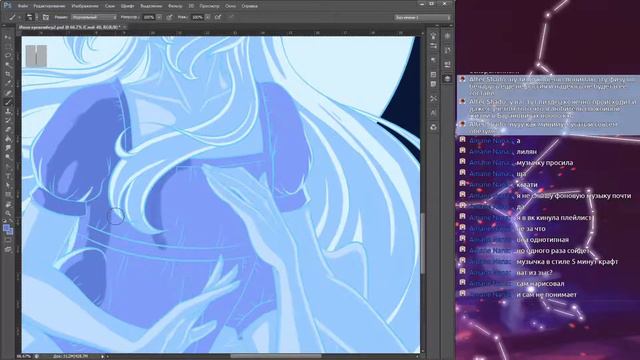Image resolution: width=640 pixels, height=360 pixels.
Task: Select the Healing Brush tool
Action: click(x=8, y=93)
